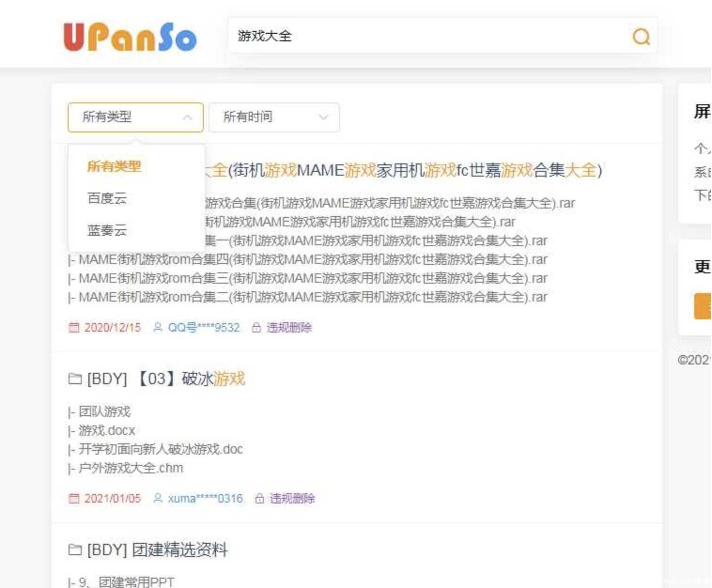Select 开学初面向新人破冰游戏.doc row
The height and width of the screenshot is (588, 712).
[x=155, y=449]
